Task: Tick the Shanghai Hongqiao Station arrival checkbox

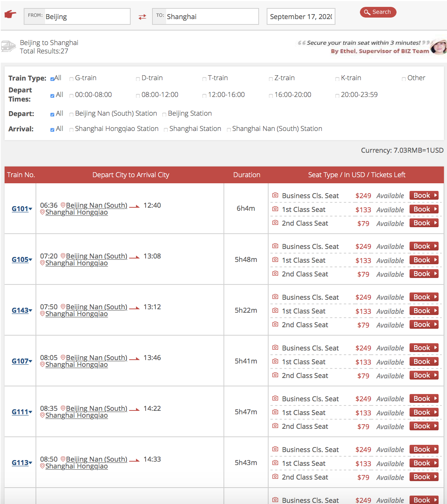Action: 71,129
